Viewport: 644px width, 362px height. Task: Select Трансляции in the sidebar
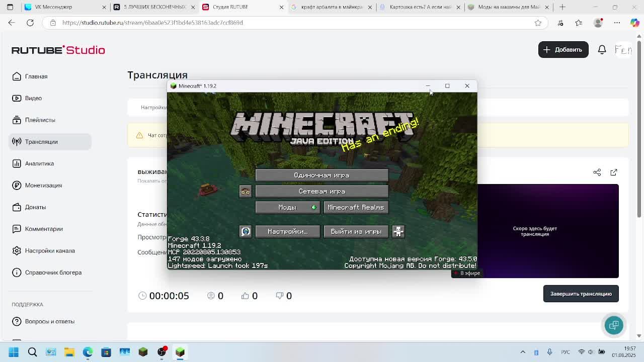click(50, 142)
